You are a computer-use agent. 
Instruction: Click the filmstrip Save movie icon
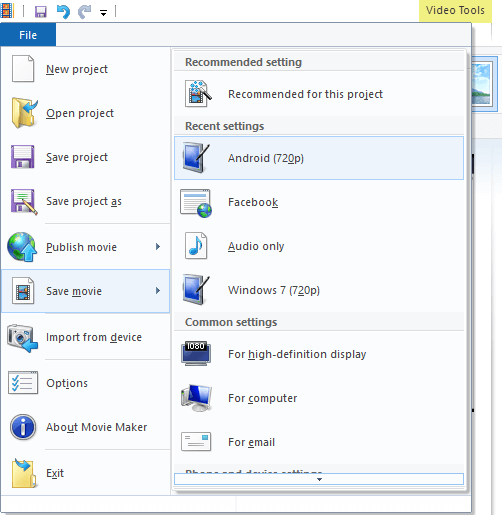(x=23, y=291)
